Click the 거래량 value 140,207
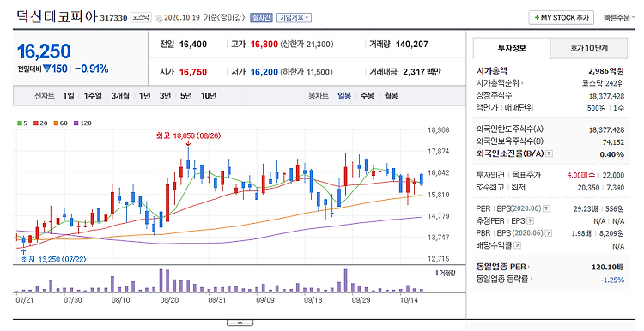 tap(412, 45)
